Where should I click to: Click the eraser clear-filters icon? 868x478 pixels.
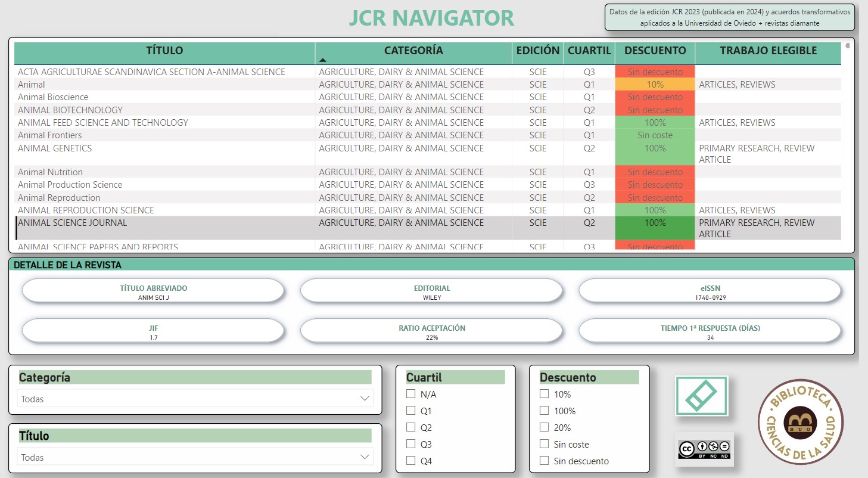pos(701,396)
